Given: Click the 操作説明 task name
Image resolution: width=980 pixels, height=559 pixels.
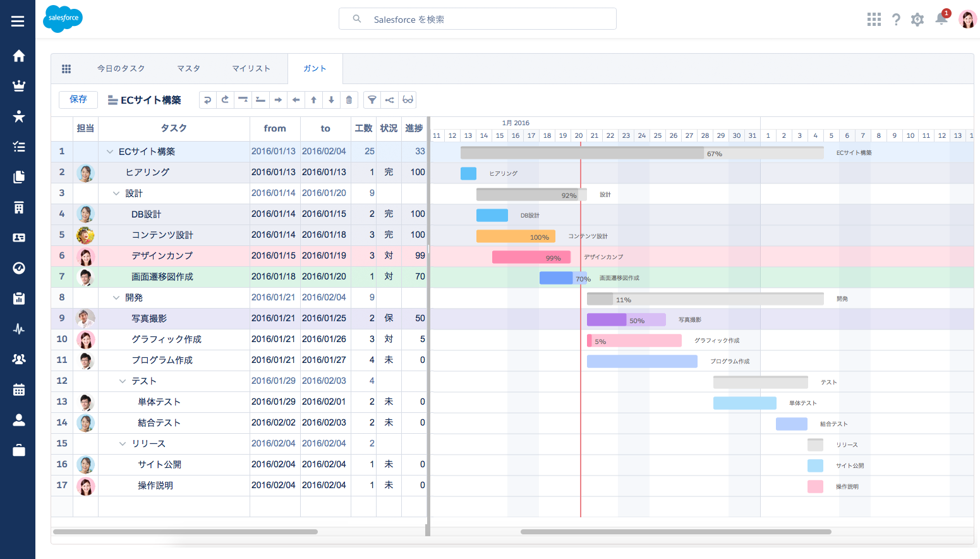Looking at the screenshot, I should pos(155,485).
